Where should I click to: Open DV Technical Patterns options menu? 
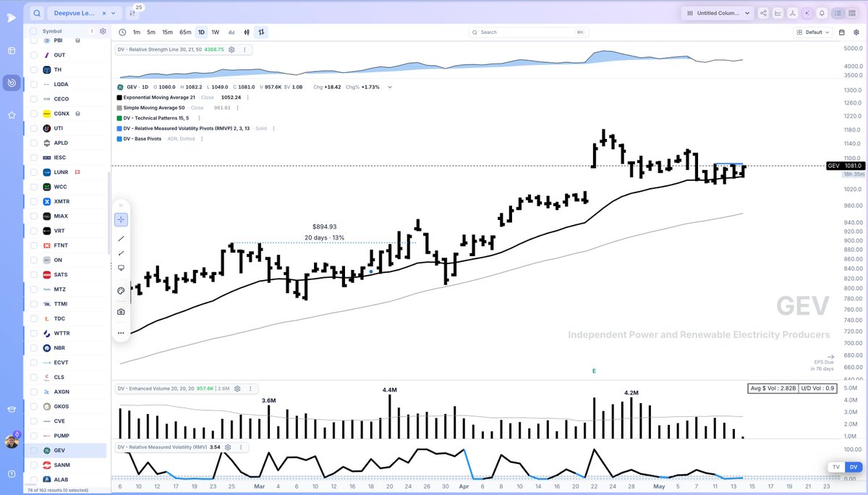coord(199,117)
